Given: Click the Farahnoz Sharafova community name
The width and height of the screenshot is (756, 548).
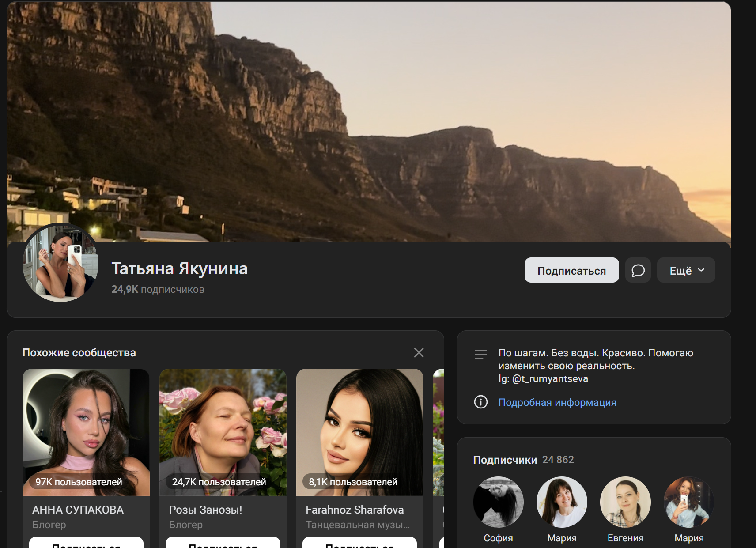Looking at the screenshot, I should [355, 510].
